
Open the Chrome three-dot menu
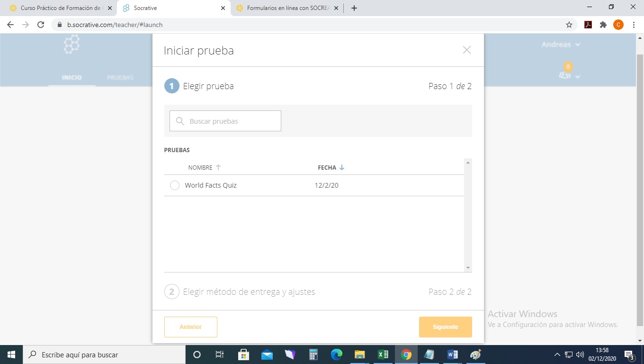[x=634, y=25]
